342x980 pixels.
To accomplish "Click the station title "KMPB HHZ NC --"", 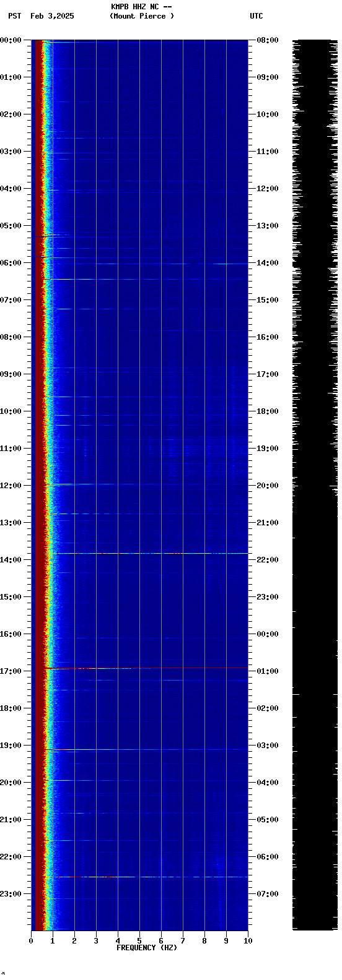I will click(x=141, y=7).
